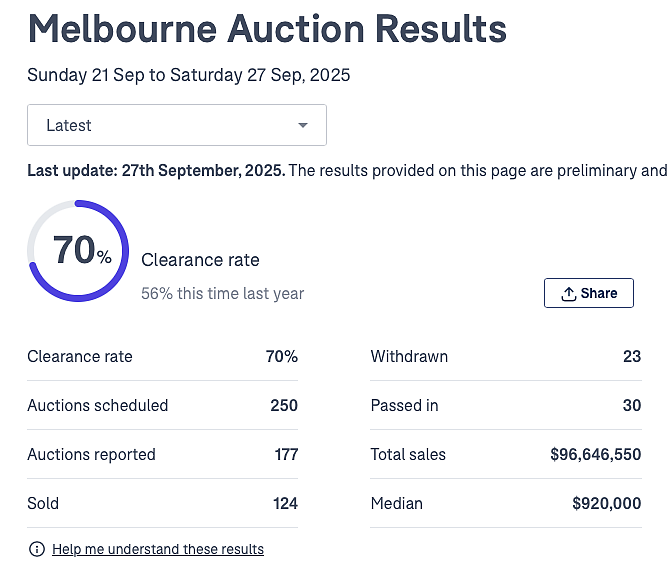The image size is (672, 564).
Task: Click the Last update 27th September text
Action: pos(156,171)
